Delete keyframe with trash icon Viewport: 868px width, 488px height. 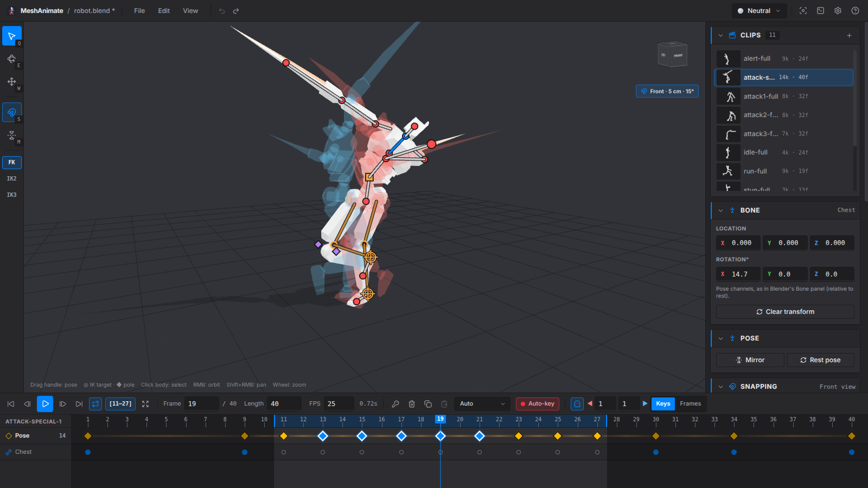click(x=412, y=404)
